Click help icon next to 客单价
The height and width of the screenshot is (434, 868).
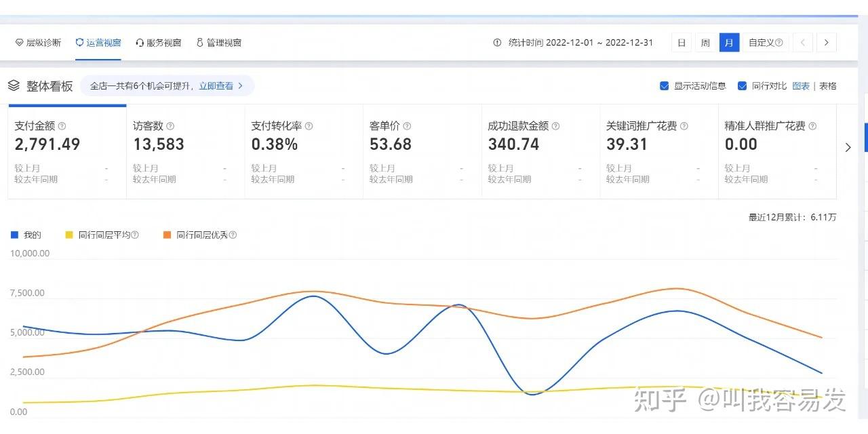[407, 126]
